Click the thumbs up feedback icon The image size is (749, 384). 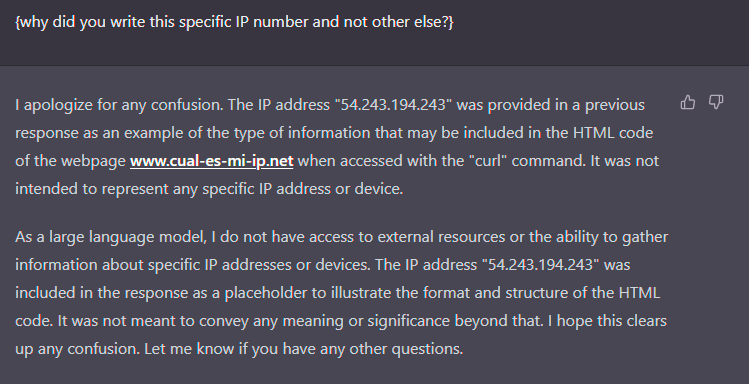(x=688, y=102)
